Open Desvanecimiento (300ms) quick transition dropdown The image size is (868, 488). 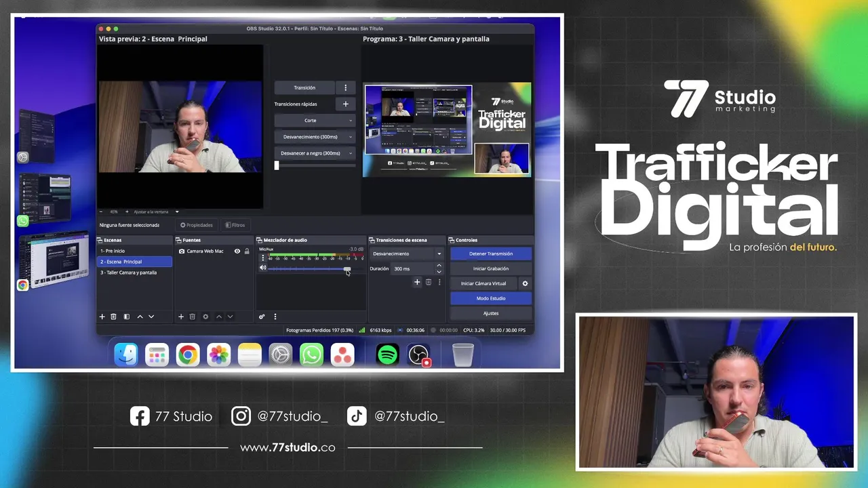coord(315,137)
